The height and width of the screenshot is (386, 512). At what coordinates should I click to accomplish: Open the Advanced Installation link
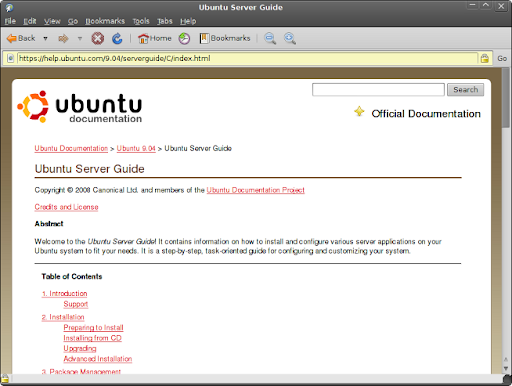point(98,359)
